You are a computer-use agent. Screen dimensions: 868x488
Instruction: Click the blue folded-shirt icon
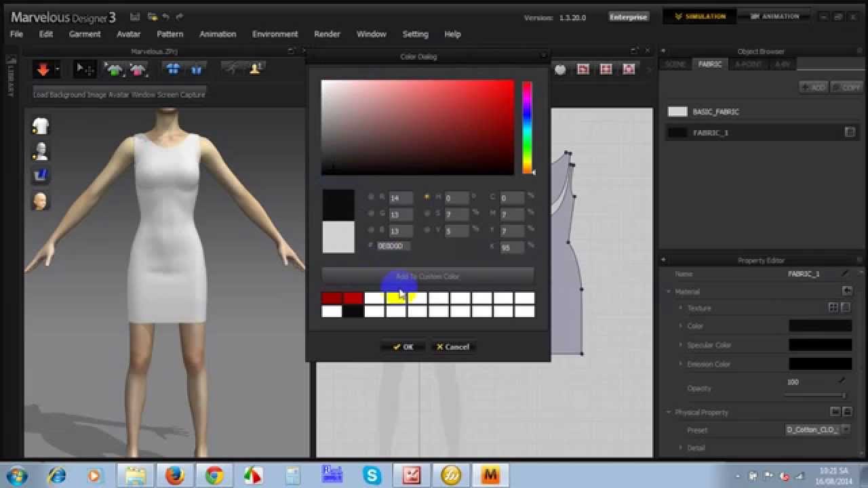(197, 69)
